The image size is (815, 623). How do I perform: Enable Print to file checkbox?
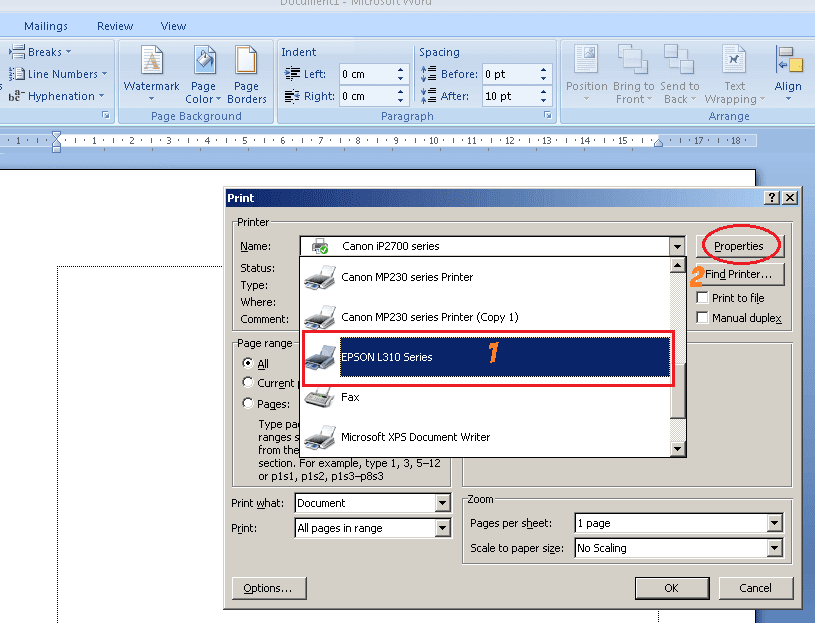(702, 298)
